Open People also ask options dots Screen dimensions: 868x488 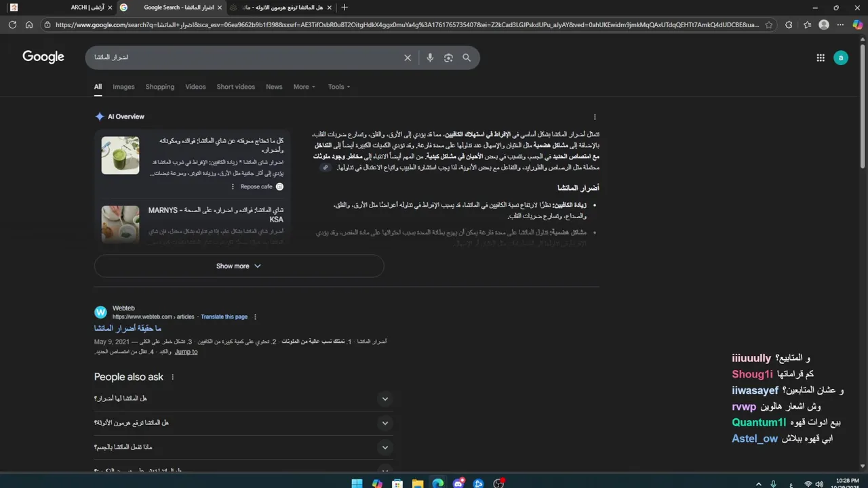click(x=172, y=377)
